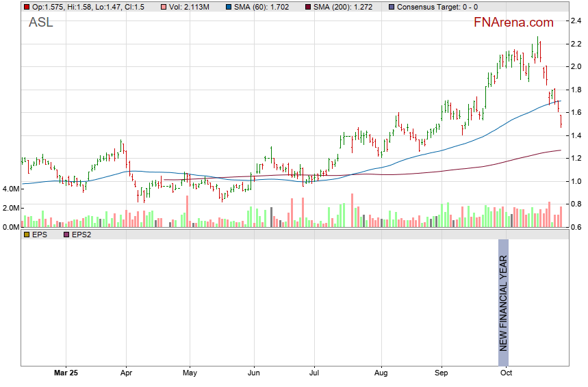Click the 2.4 price axis label

tap(576, 21)
